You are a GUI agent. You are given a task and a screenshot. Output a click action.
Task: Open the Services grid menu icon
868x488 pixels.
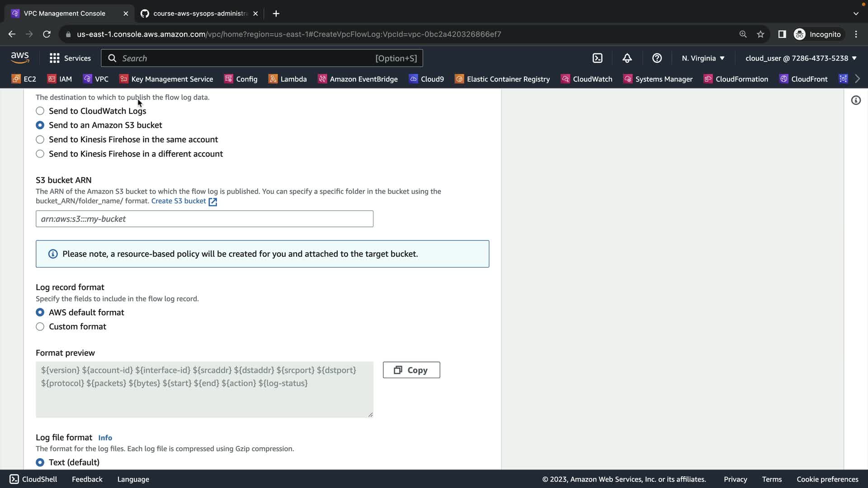(x=55, y=58)
